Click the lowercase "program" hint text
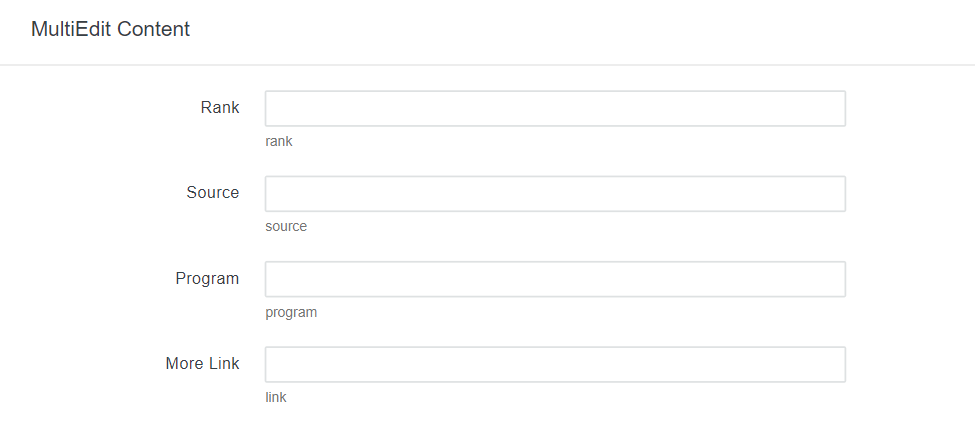Viewport: 975px width, 425px height. (291, 312)
